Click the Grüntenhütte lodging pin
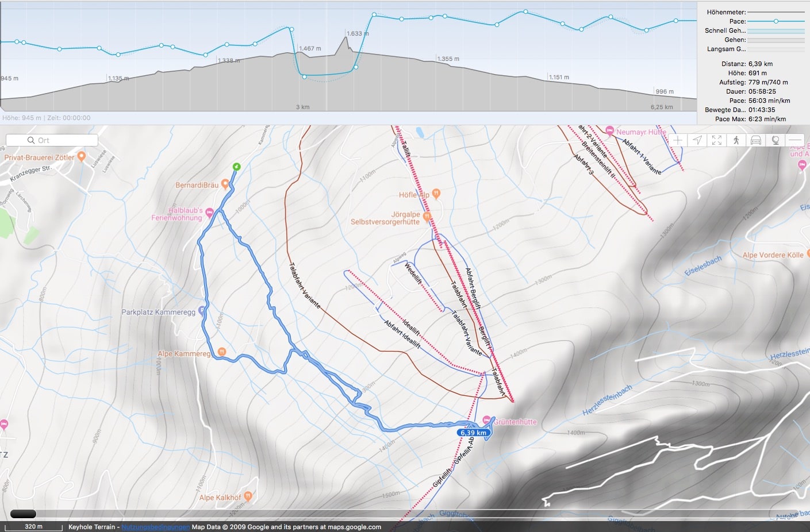 tap(487, 420)
